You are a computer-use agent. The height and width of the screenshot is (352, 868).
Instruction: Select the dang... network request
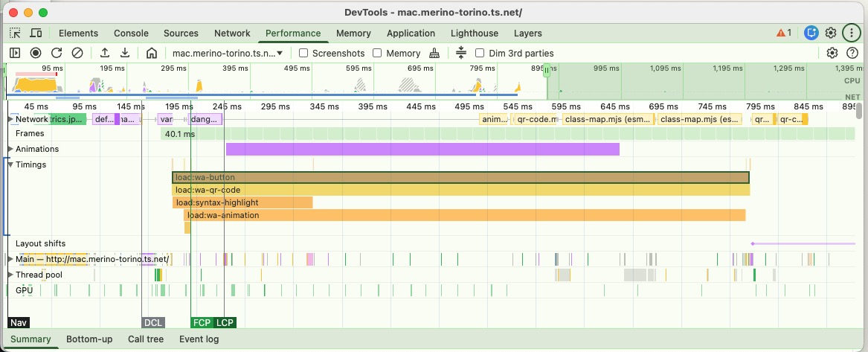(205, 119)
